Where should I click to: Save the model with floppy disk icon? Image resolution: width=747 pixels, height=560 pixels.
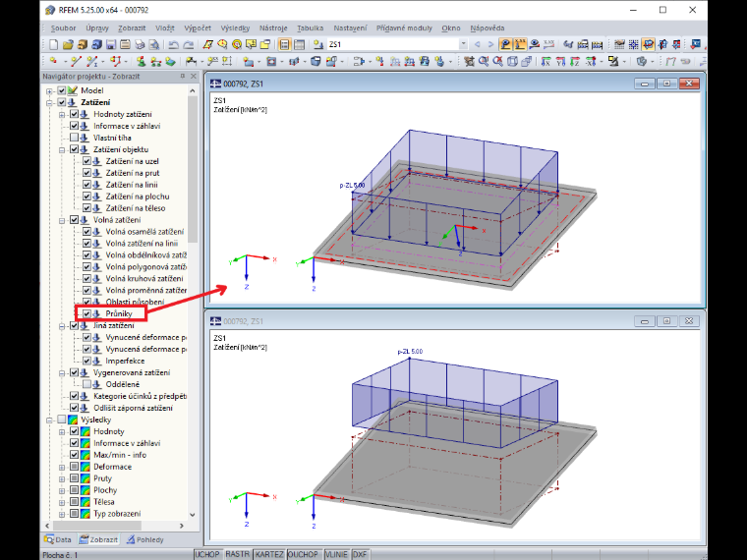click(111, 44)
